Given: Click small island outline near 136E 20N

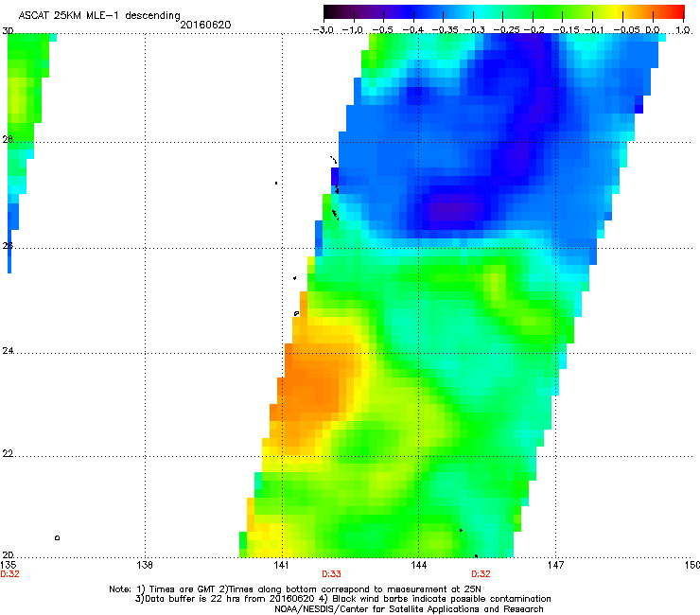Looking at the screenshot, I should click(57, 537).
